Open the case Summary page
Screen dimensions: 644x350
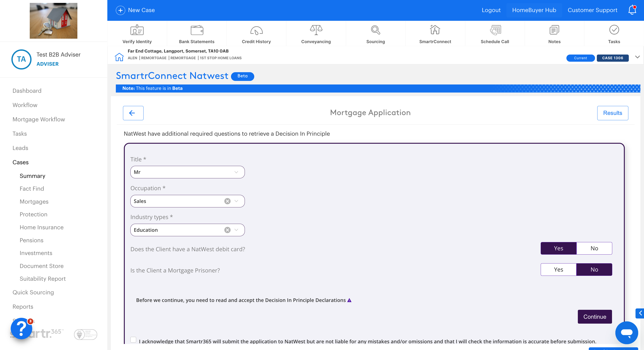32,176
